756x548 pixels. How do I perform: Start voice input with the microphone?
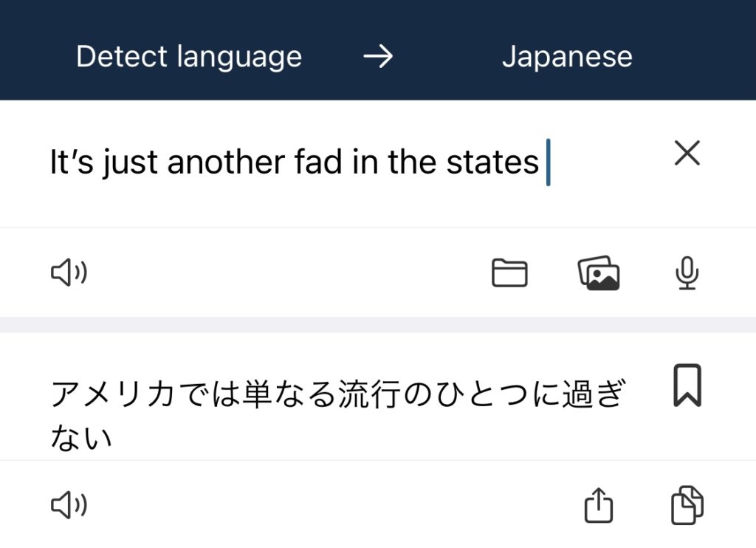point(687,274)
